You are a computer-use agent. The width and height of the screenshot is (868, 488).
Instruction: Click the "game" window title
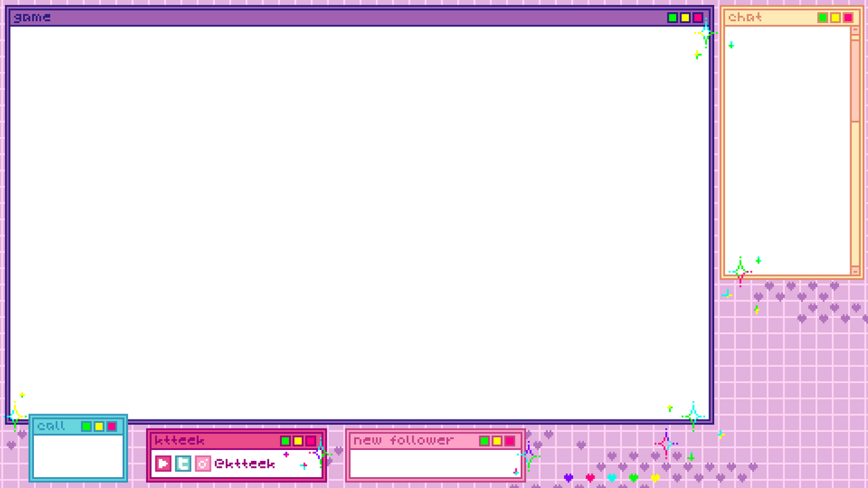pyautogui.click(x=32, y=18)
